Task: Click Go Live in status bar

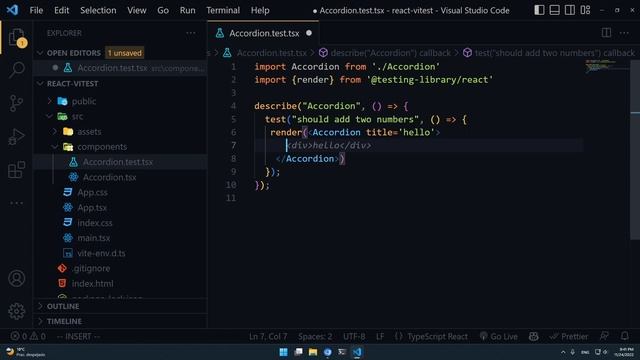Action: tap(499, 336)
